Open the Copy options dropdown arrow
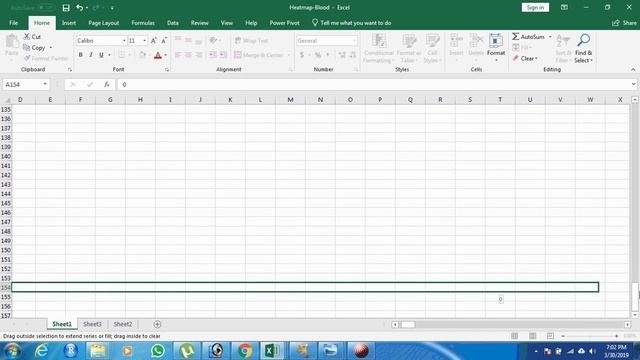This screenshot has width=640, height=360. (51, 48)
